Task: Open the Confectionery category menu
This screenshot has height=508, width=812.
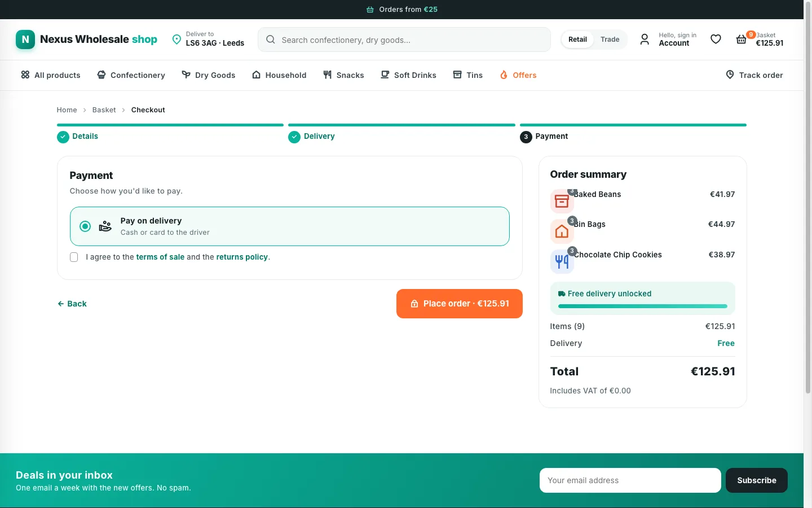Action: (131, 75)
